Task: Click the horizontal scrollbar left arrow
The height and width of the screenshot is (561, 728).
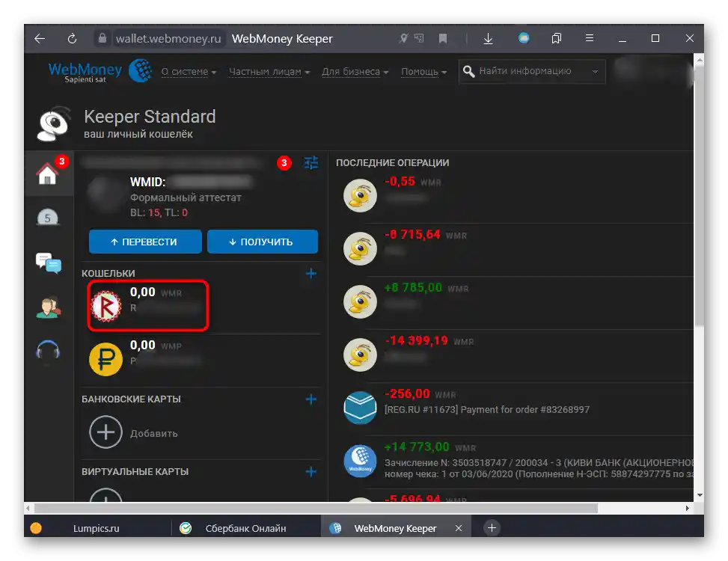Action: (28, 508)
